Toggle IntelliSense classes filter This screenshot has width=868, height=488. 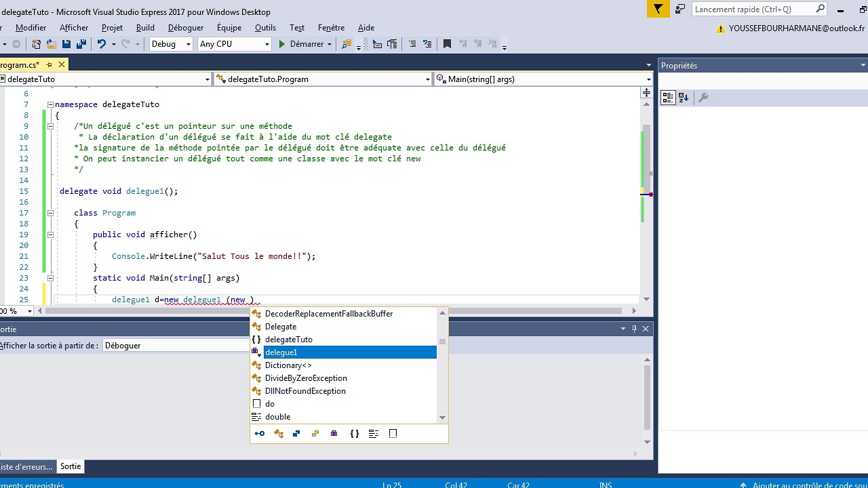(279, 434)
